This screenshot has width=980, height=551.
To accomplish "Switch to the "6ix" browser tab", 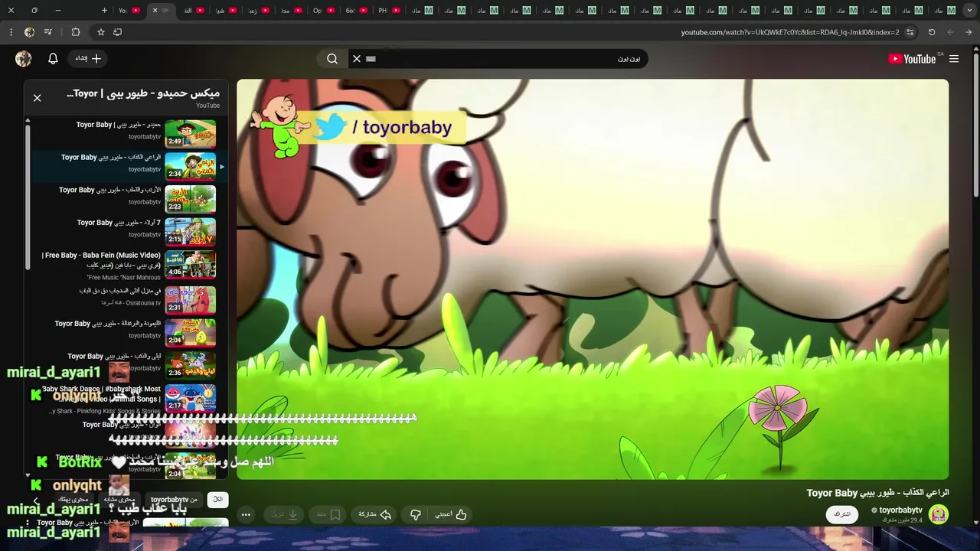I will (x=358, y=11).
